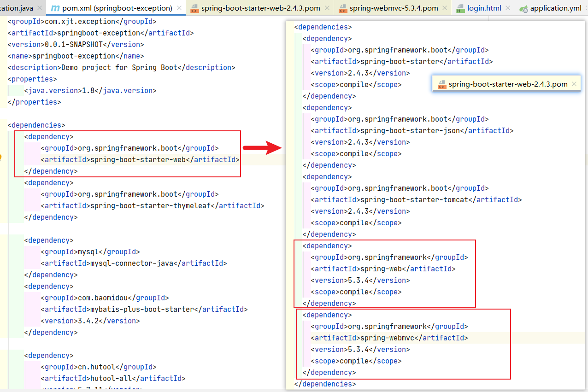This screenshot has height=392, width=588.
Task: Click <dependencies> opening tag in pom.xml pane
Action: (x=36, y=125)
